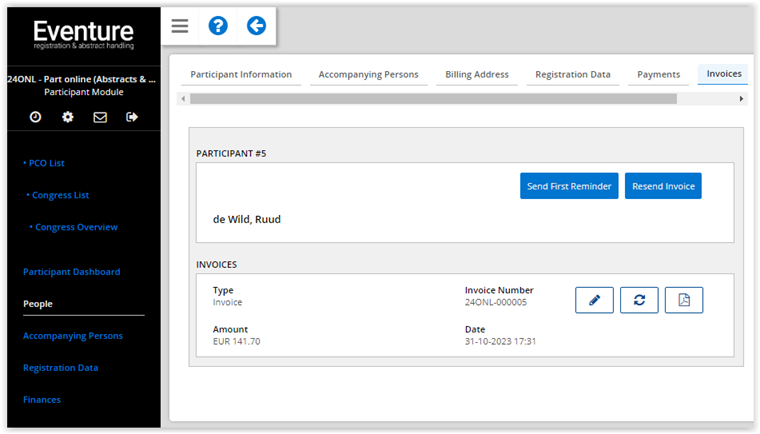
Task: Click the congress title 24ONL - Part online
Action: 81,79
